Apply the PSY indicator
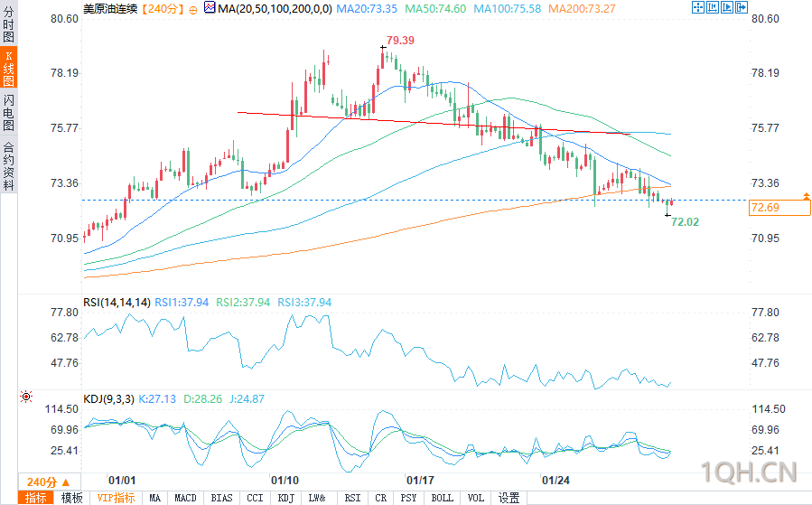The image size is (812, 505). (x=408, y=498)
